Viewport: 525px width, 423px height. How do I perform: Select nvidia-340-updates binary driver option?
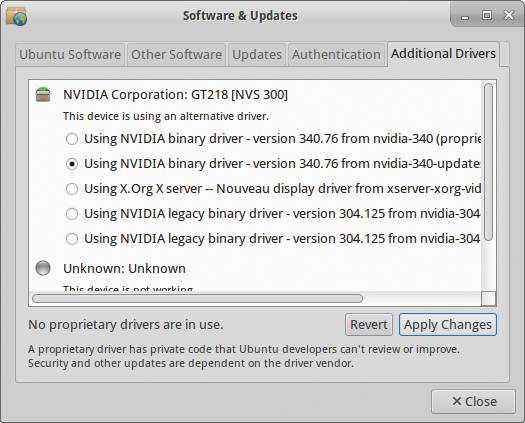(x=72, y=164)
